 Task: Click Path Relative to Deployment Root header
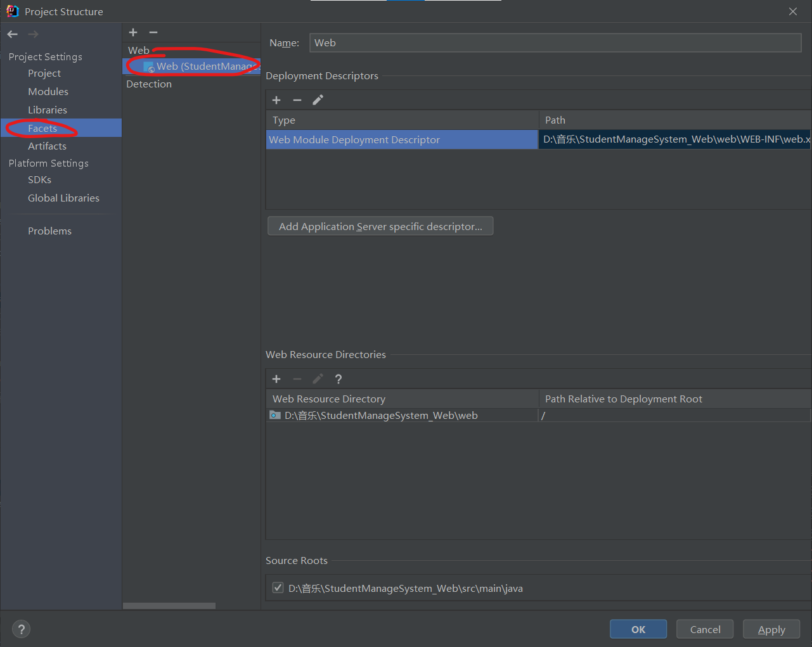click(x=675, y=399)
